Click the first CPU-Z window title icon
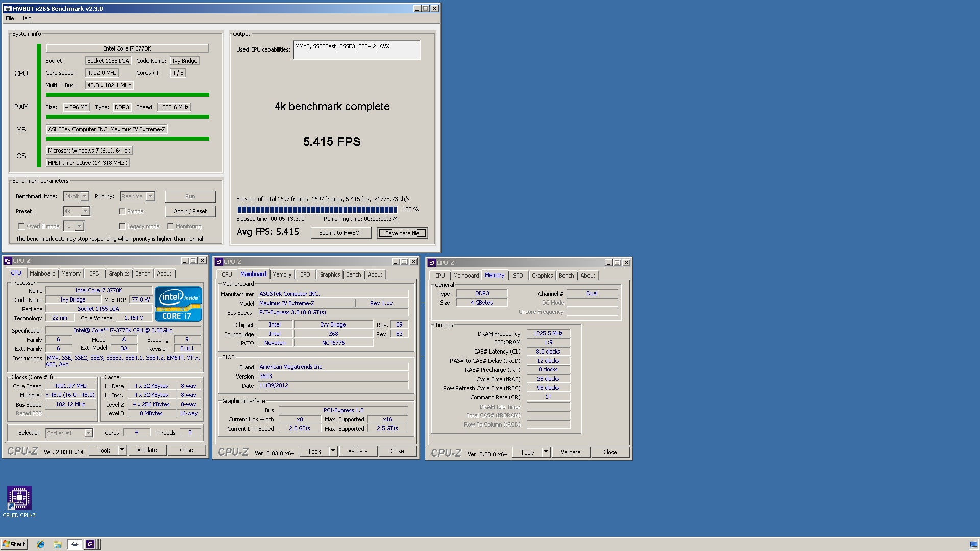980x551 pixels. [x=8, y=261]
